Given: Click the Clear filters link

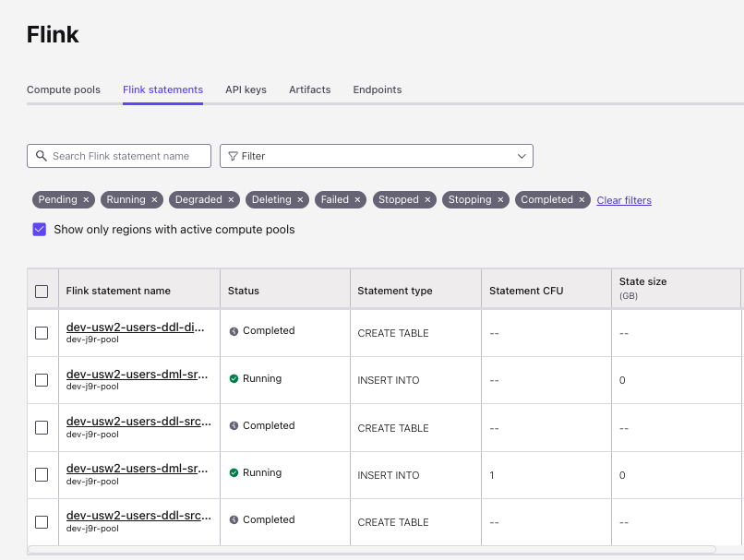Looking at the screenshot, I should pos(624,200).
